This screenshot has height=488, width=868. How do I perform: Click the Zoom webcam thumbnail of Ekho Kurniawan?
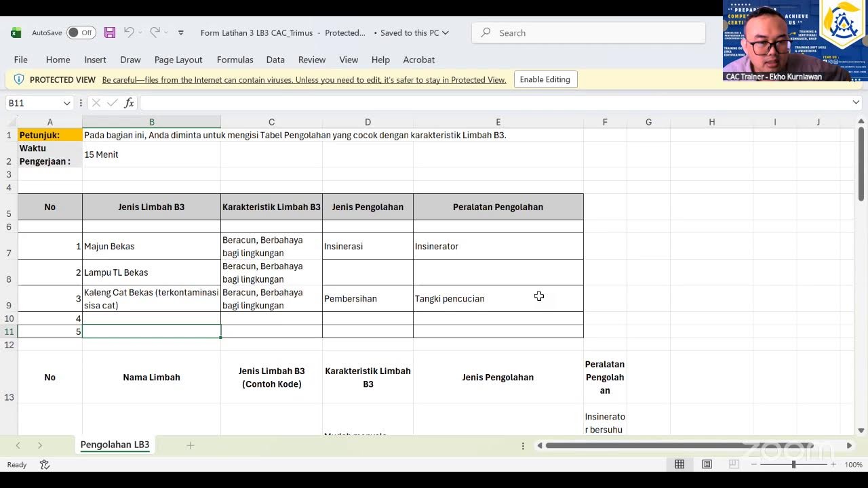click(x=795, y=41)
